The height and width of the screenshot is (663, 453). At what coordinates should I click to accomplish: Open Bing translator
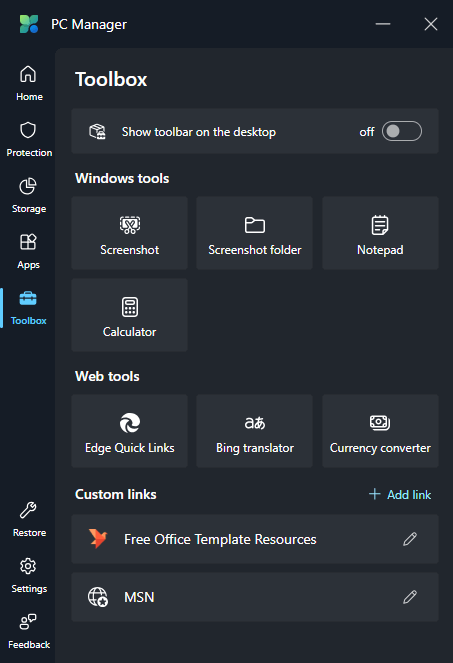[254, 431]
